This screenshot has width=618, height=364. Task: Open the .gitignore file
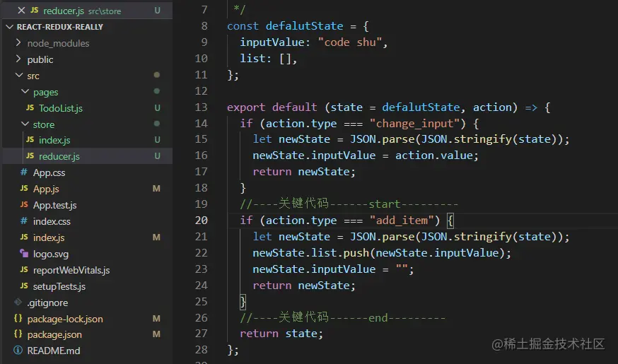(47, 303)
